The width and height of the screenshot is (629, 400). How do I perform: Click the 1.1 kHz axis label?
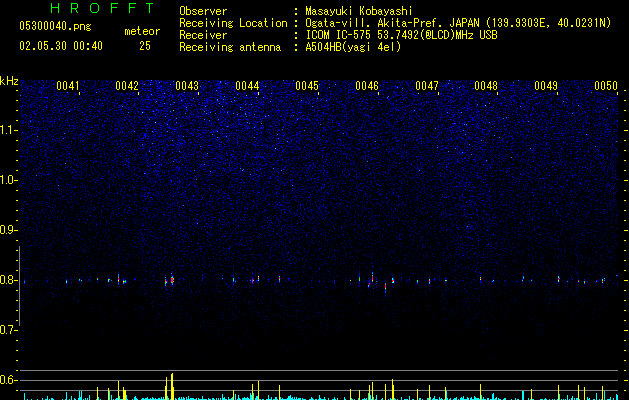(8, 130)
